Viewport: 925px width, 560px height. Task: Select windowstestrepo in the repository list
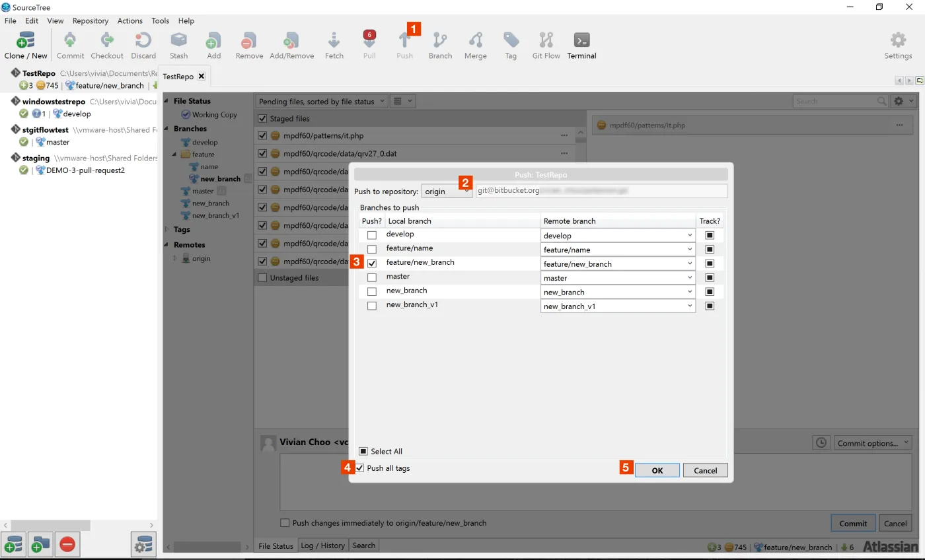(79, 108)
